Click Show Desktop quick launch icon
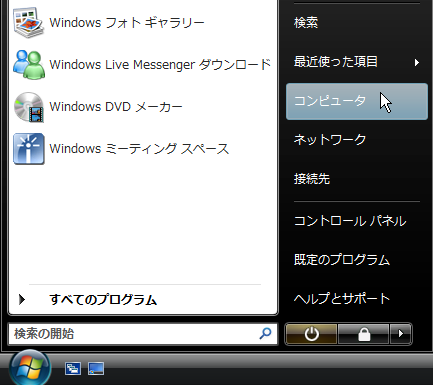The width and height of the screenshot is (433, 385). coord(96,369)
